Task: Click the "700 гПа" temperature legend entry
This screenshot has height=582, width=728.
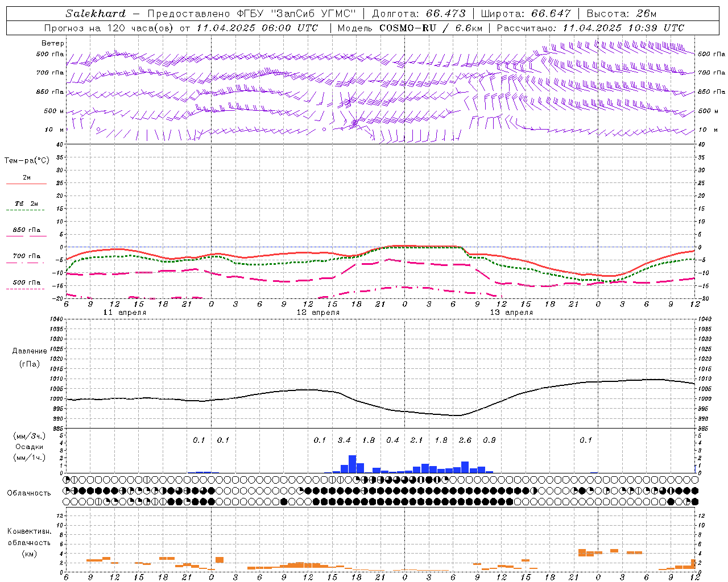Action: (26, 256)
